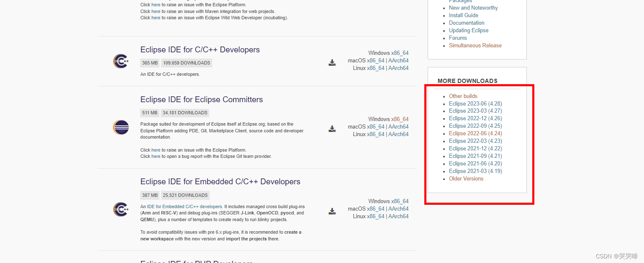This screenshot has width=644, height=263.
Task: Open Install Guide sidebar link
Action: point(464,15)
